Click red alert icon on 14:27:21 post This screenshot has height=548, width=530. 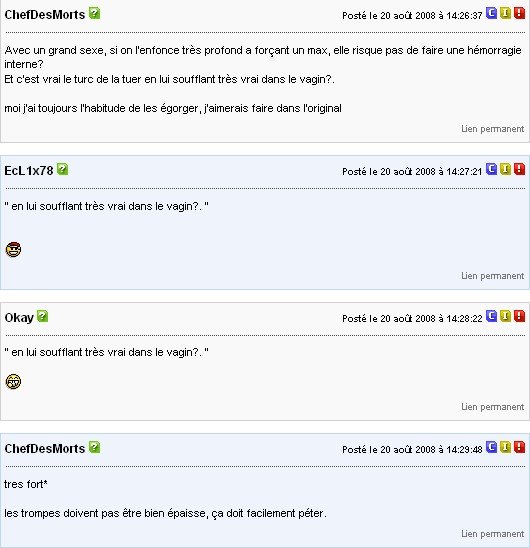(520, 169)
